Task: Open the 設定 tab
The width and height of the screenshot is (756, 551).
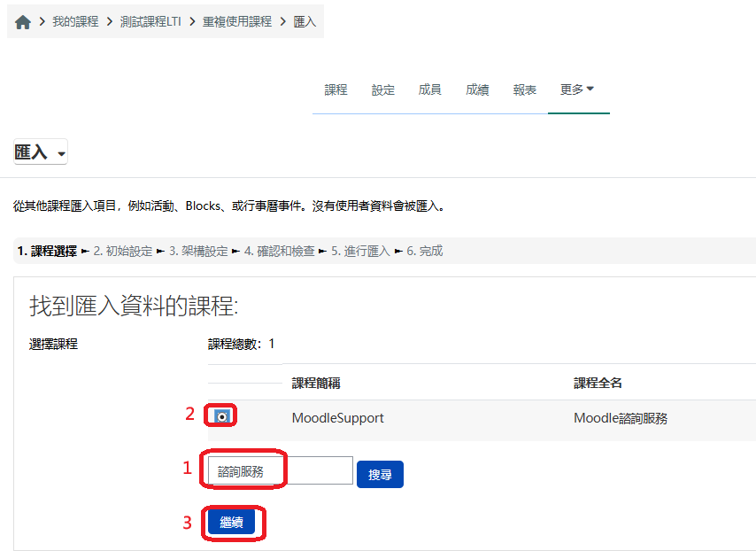Action: click(x=383, y=89)
